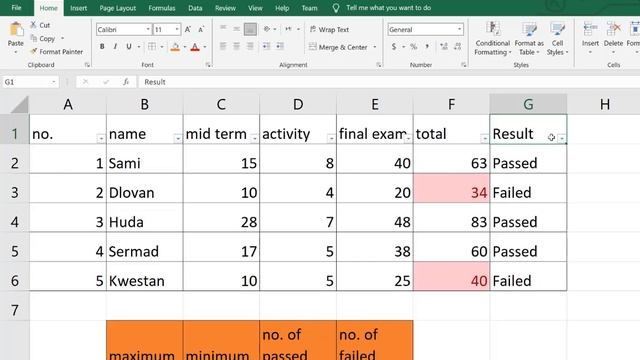
Task: Open the Font size dropdown
Action: (177, 29)
